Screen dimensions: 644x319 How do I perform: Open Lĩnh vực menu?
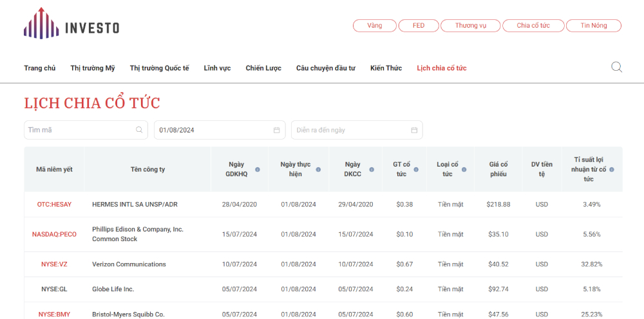tap(217, 68)
